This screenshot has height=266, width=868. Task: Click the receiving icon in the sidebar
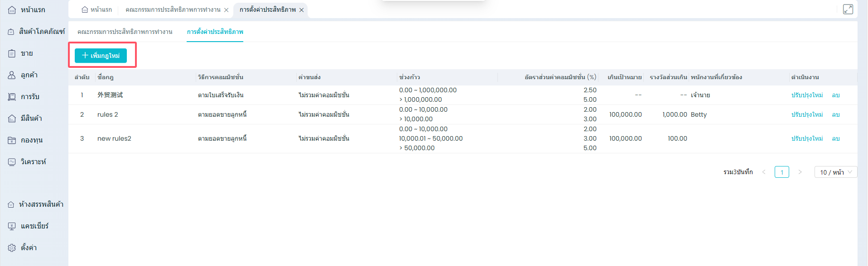[12, 97]
